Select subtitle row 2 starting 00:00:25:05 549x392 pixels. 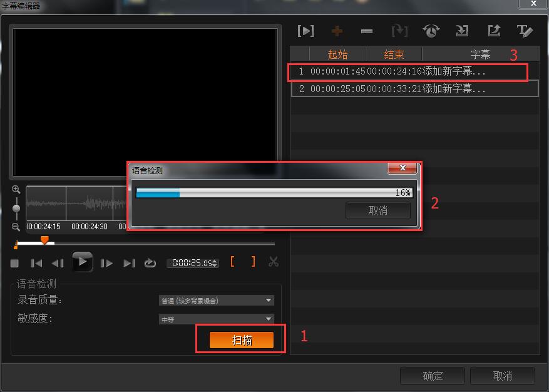click(x=414, y=89)
